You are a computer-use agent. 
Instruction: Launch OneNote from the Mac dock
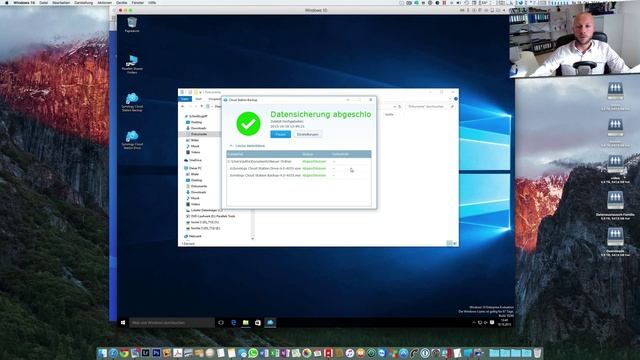285,353
